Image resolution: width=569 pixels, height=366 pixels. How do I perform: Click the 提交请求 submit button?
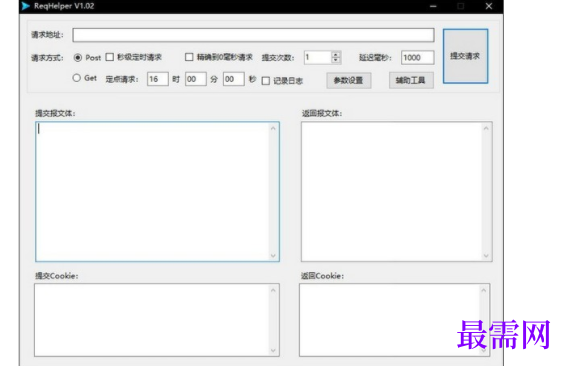[465, 56]
